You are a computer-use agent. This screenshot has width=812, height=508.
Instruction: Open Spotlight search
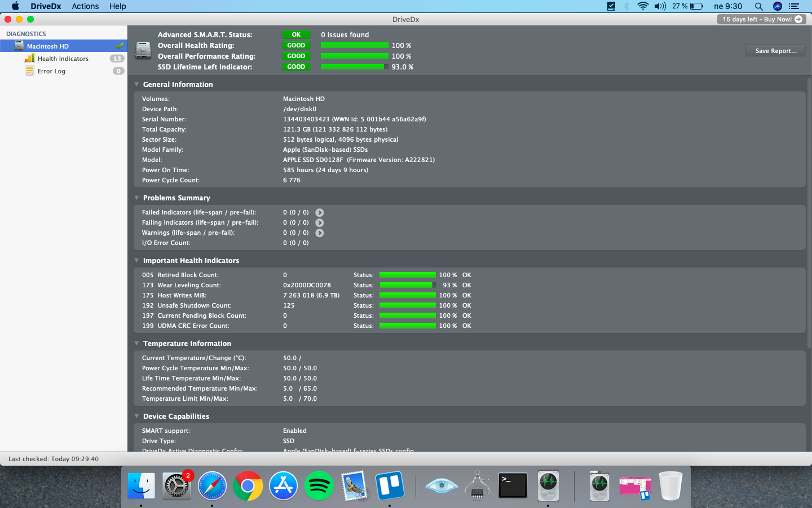759,6
